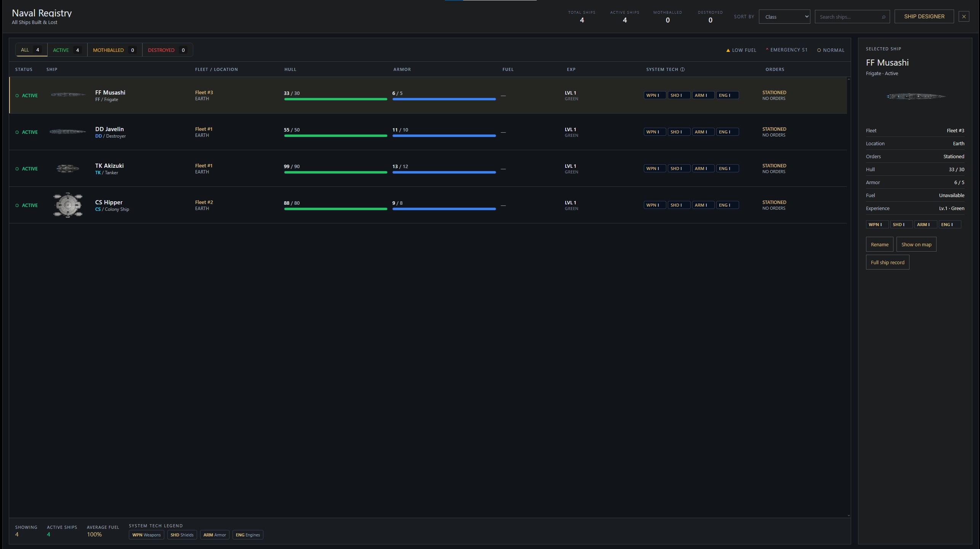Open the Ship Designer
This screenshot has width=980, height=549.
click(924, 16)
